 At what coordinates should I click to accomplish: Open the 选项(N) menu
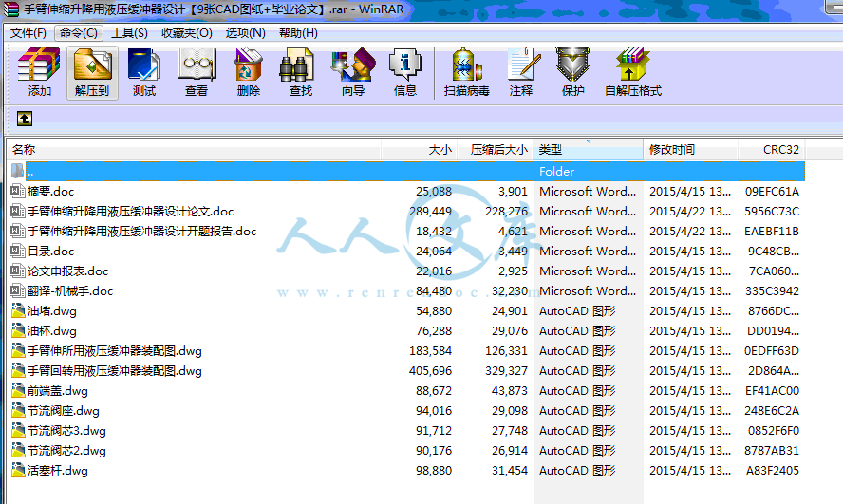[245, 33]
